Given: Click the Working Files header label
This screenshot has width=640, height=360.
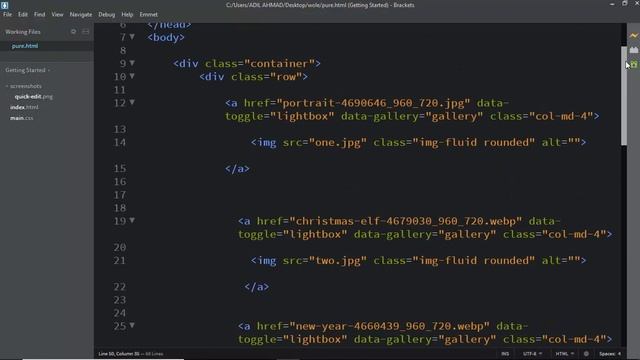Looking at the screenshot, I should point(23,32).
